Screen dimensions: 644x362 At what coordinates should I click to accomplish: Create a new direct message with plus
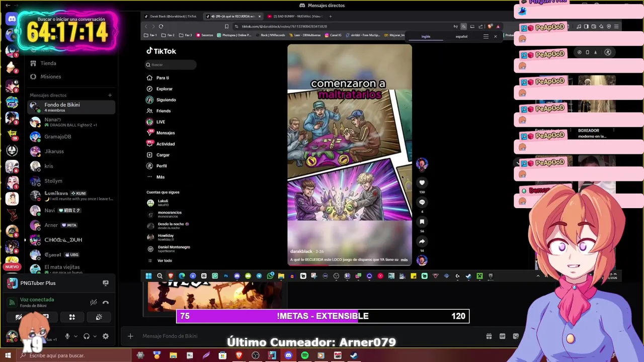(x=110, y=95)
